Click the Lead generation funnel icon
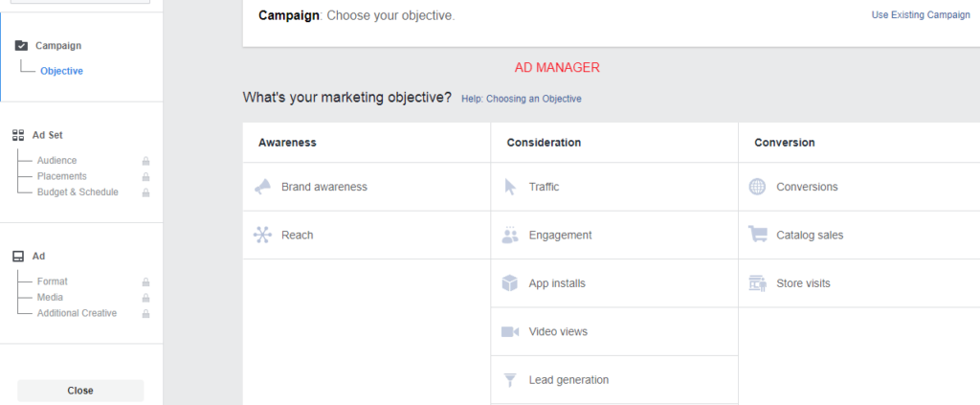 [510, 380]
